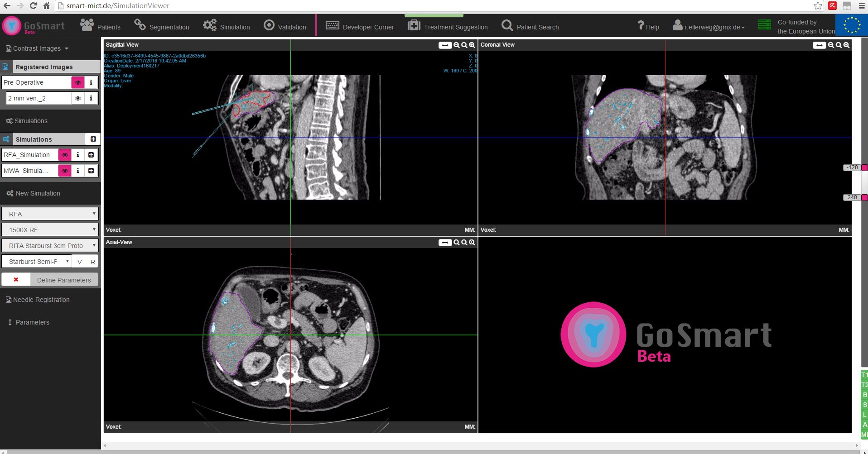868x454 pixels.
Task: Open user account dropdown r.ellerweg@gmx.de
Action: pyautogui.click(x=709, y=26)
